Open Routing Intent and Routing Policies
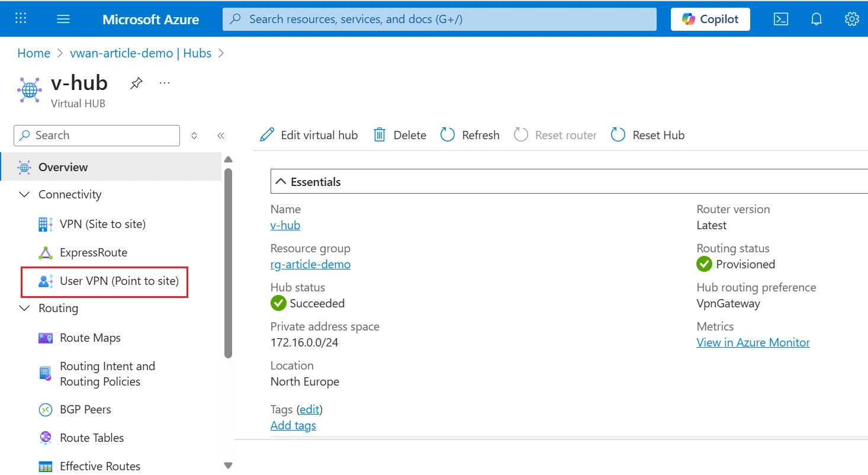 pyautogui.click(x=107, y=374)
